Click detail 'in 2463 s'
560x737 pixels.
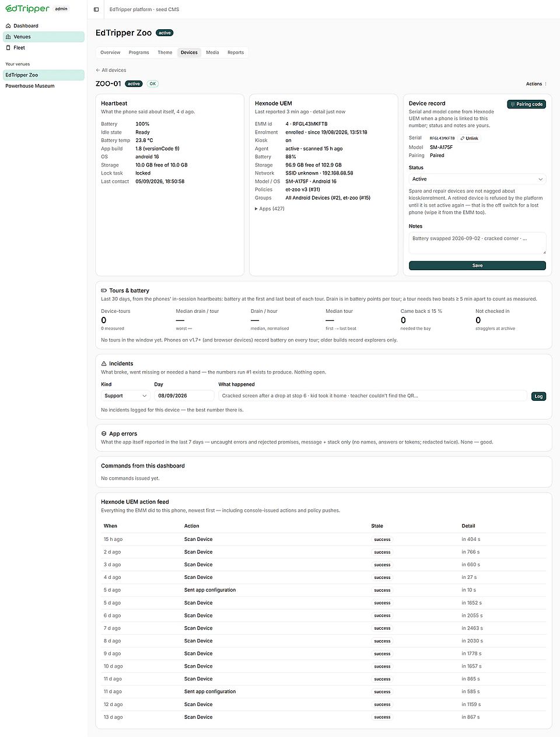[x=473, y=628]
